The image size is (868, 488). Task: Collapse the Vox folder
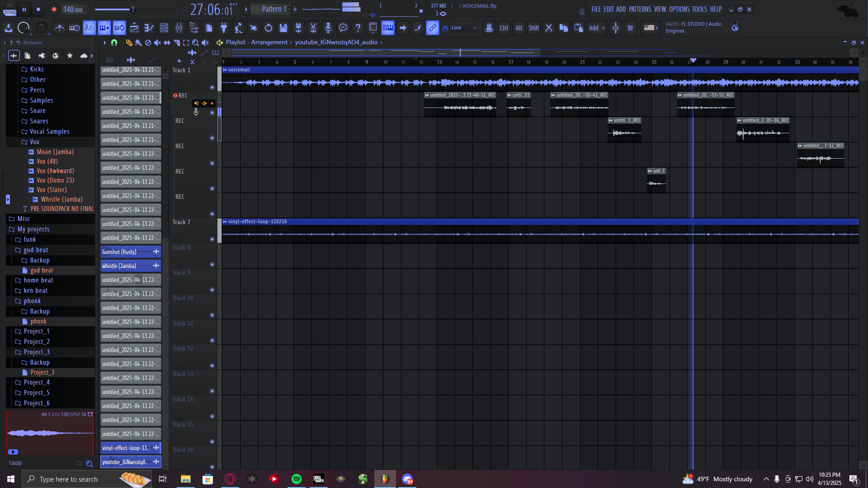tap(34, 142)
